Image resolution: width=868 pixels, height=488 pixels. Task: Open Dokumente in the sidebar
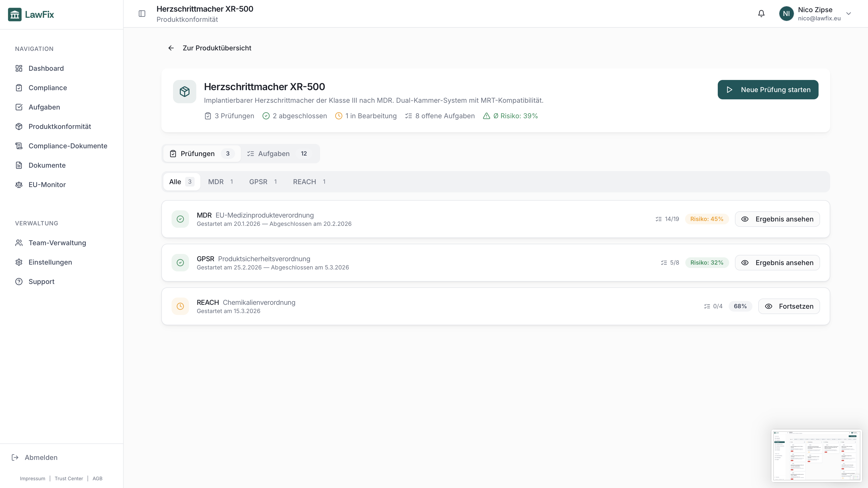click(x=62, y=165)
